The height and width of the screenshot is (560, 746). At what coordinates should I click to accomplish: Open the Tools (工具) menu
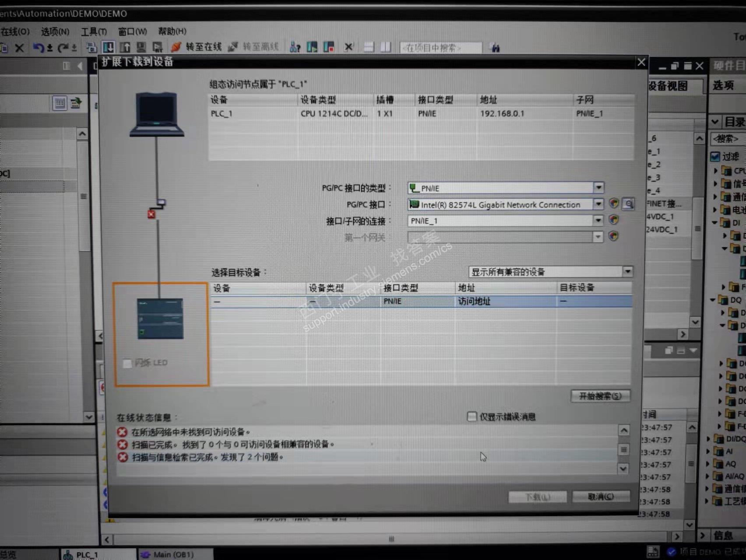click(x=94, y=32)
